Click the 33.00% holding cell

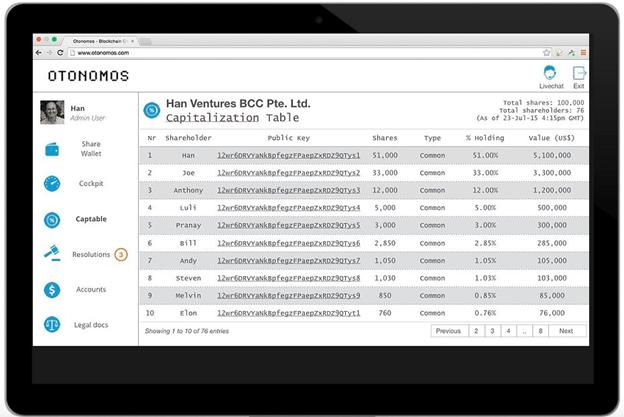pyautogui.click(x=485, y=173)
